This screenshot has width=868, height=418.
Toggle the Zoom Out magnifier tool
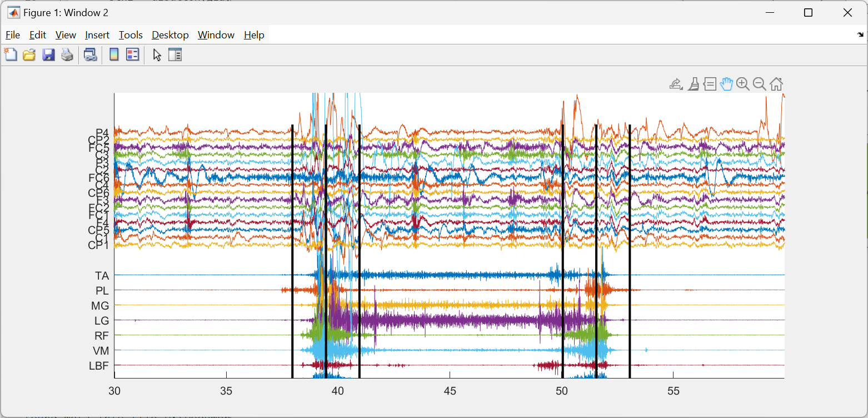pyautogui.click(x=760, y=84)
